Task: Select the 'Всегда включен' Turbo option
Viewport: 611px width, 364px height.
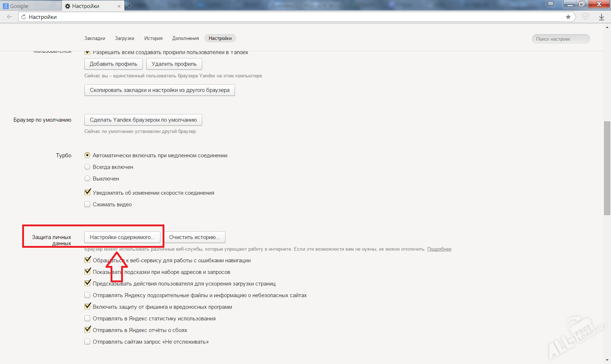Action: [87, 167]
